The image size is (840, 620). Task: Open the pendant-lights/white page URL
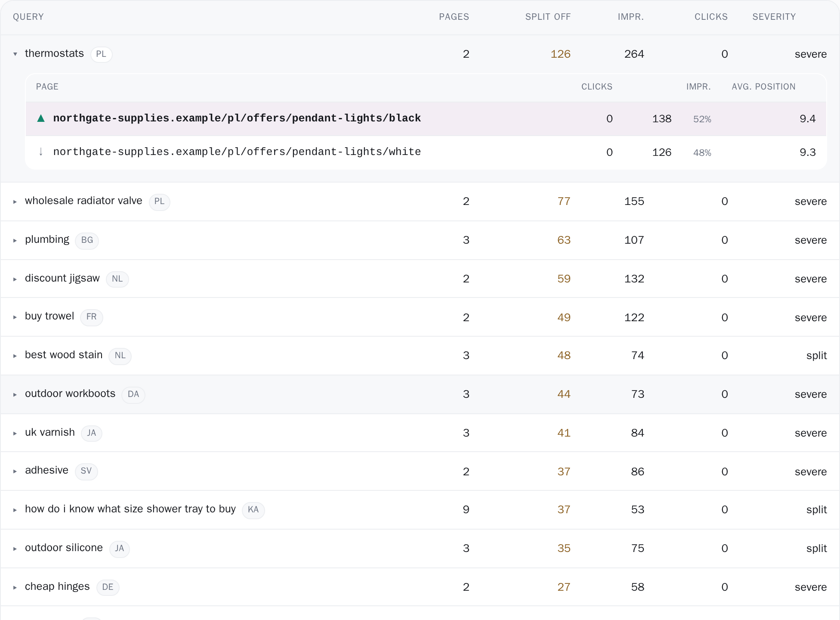click(237, 152)
